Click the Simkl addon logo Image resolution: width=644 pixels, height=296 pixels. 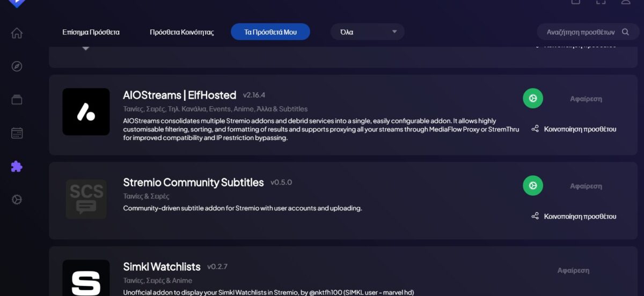coord(86,278)
